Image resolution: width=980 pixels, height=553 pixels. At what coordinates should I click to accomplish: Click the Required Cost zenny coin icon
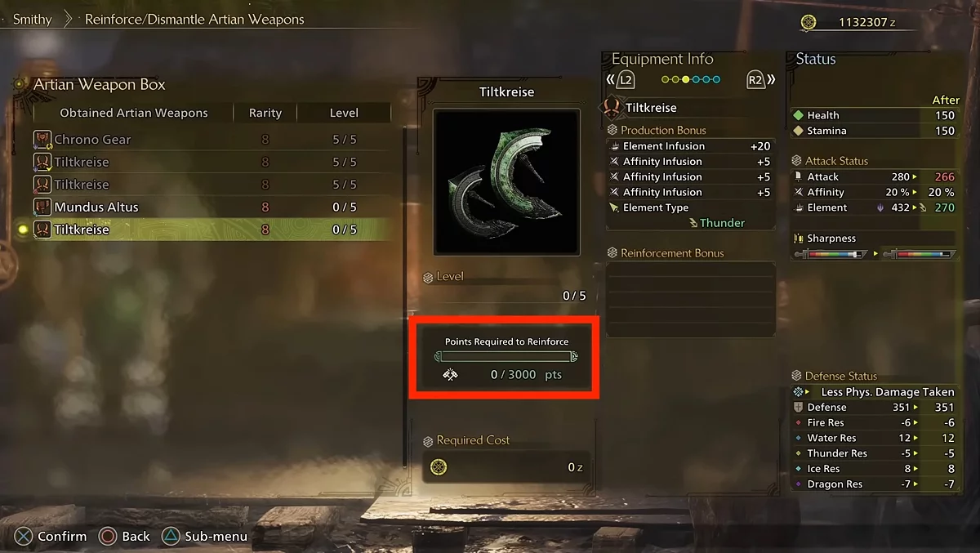[439, 467]
